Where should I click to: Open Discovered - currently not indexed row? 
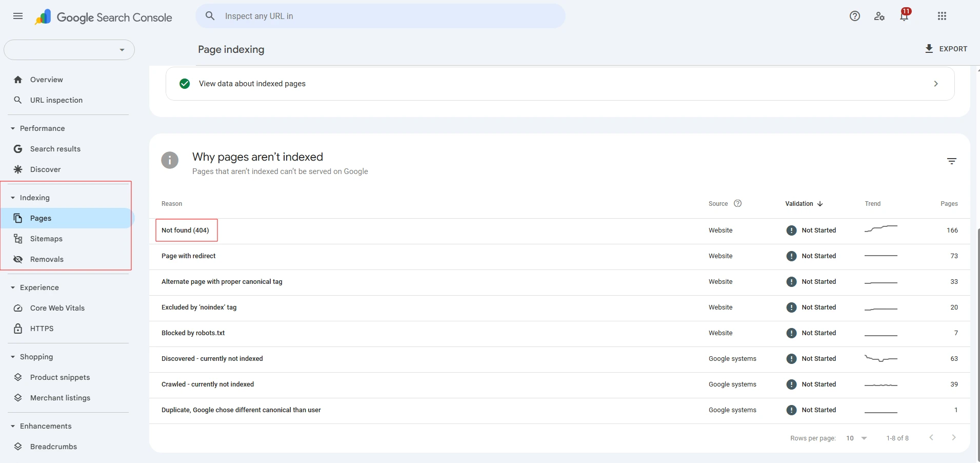(x=559, y=359)
